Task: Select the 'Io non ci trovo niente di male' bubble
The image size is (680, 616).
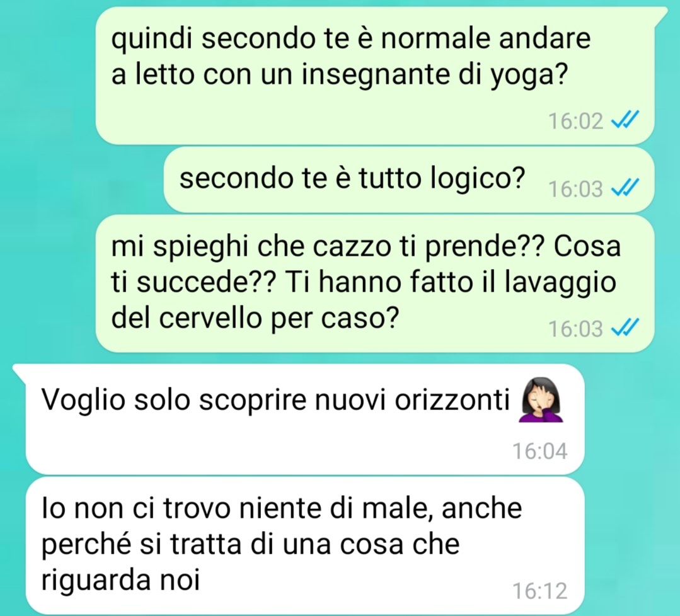Action: click(305, 545)
